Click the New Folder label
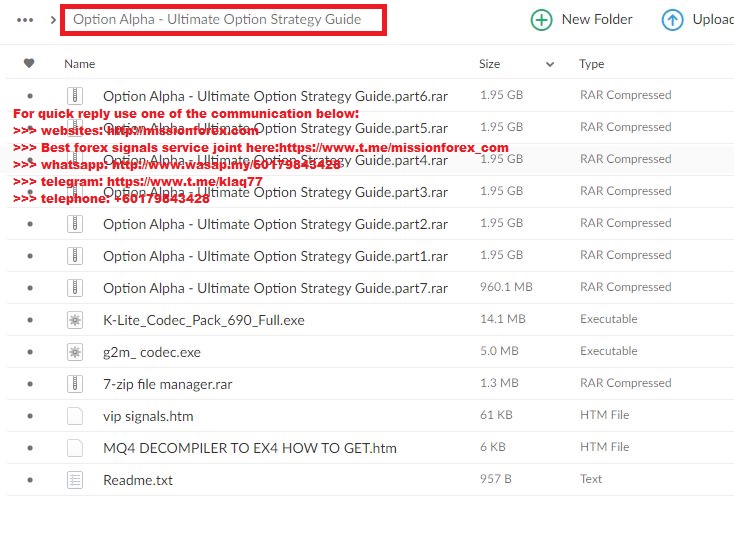This screenshot has width=734, height=549. tap(597, 19)
